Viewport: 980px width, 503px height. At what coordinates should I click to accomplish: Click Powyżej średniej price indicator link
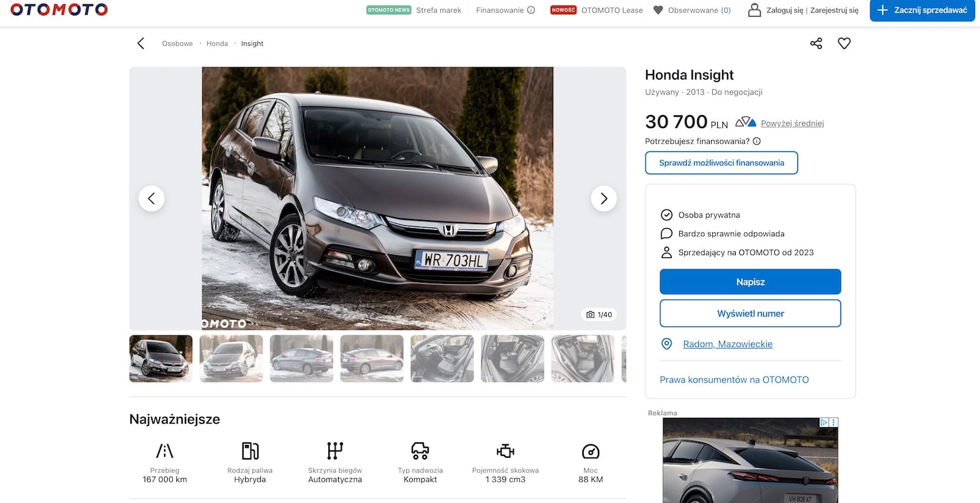coord(792,123)
